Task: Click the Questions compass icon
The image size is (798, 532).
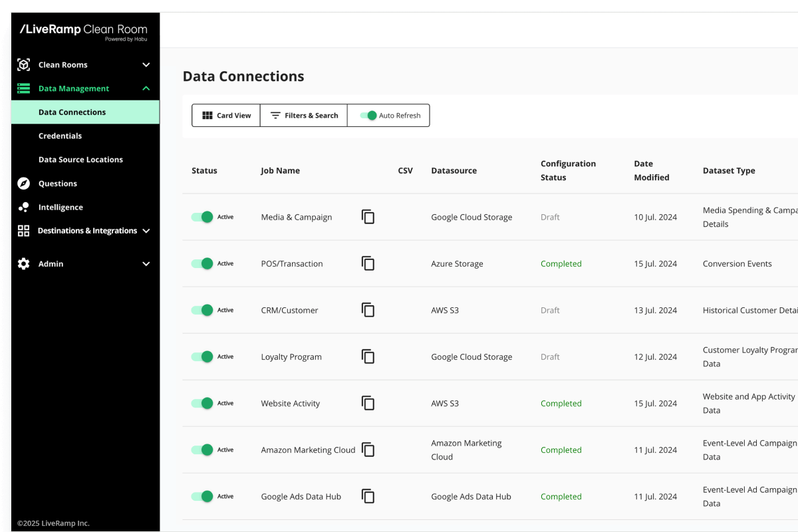Action: point(24,184)
